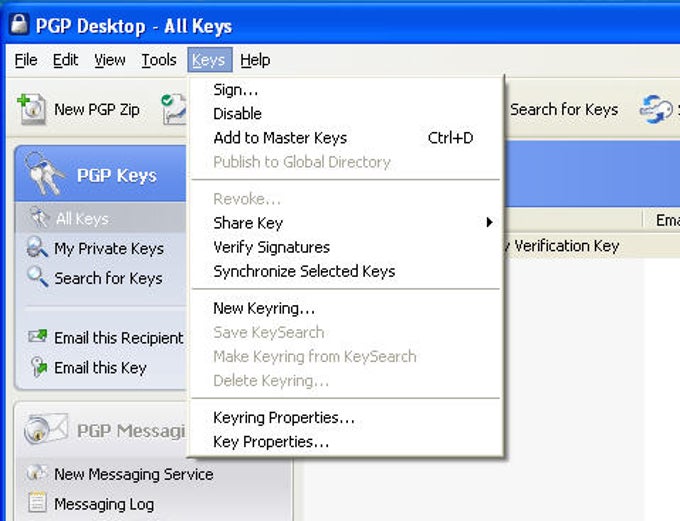Click the sidebar Search for Keys magnifier icon
This screenshot has width=680, height=521.
[38, 277]
